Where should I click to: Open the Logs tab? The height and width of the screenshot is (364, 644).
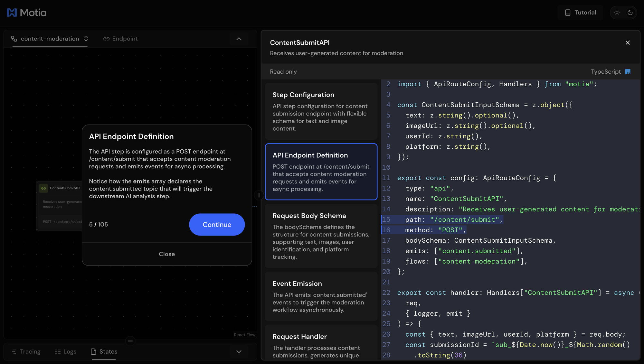coord(65,351)
